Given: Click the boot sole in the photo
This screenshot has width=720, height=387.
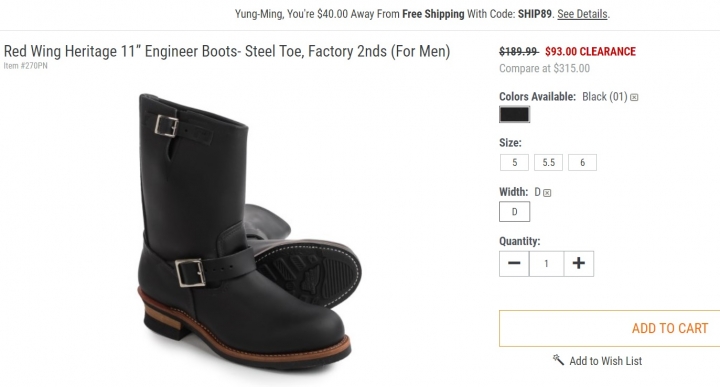Looking at the screenshot, I should tap(309, 273).
